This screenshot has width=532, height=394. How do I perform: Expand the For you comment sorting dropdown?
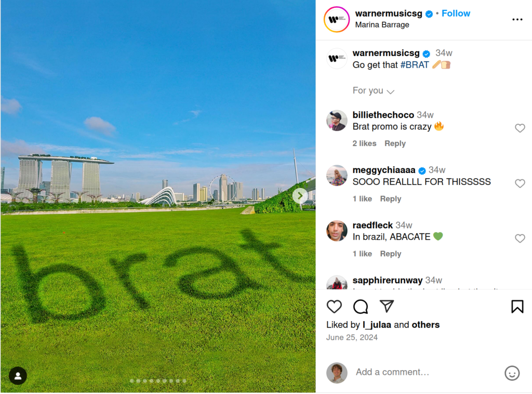(373, 90)
